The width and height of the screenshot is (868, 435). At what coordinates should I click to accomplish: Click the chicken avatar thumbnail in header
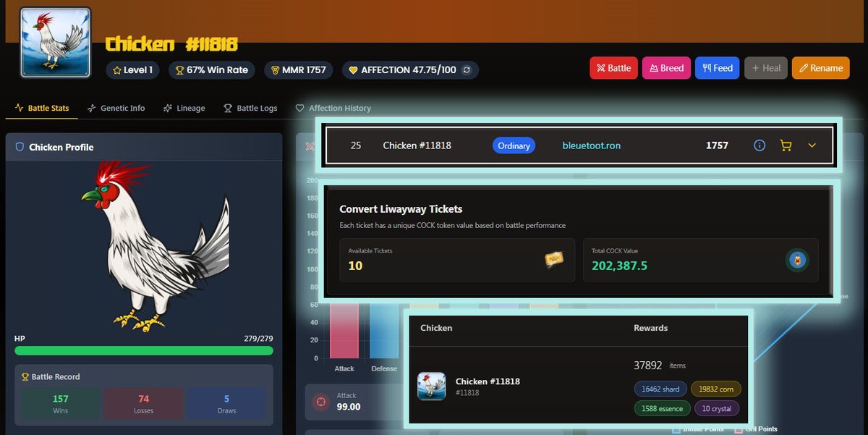point(56,43)
